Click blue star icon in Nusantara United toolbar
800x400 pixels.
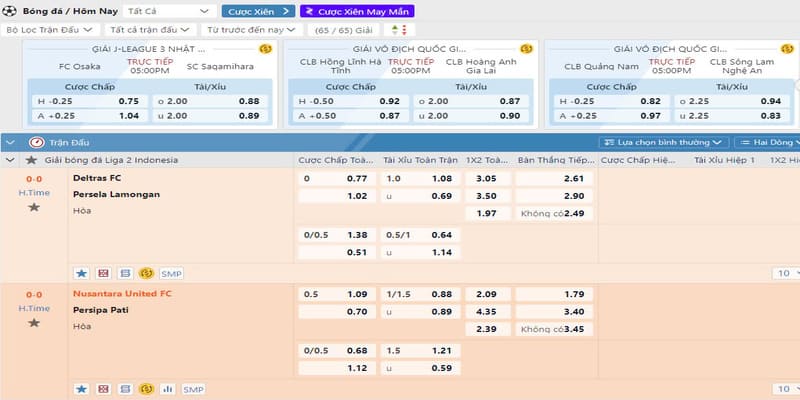(81, 389)
